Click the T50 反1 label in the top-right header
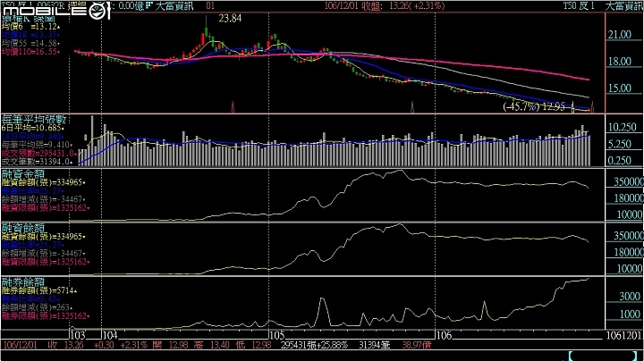644x361 pixels. click(x=579, y=5)
